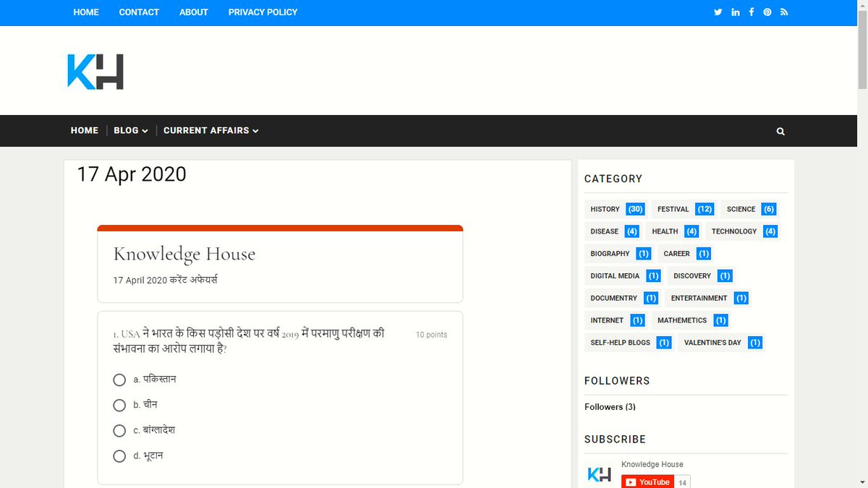Screen dimensions: 868x488
Task: Open the Digital Media category
Action: 624,276
